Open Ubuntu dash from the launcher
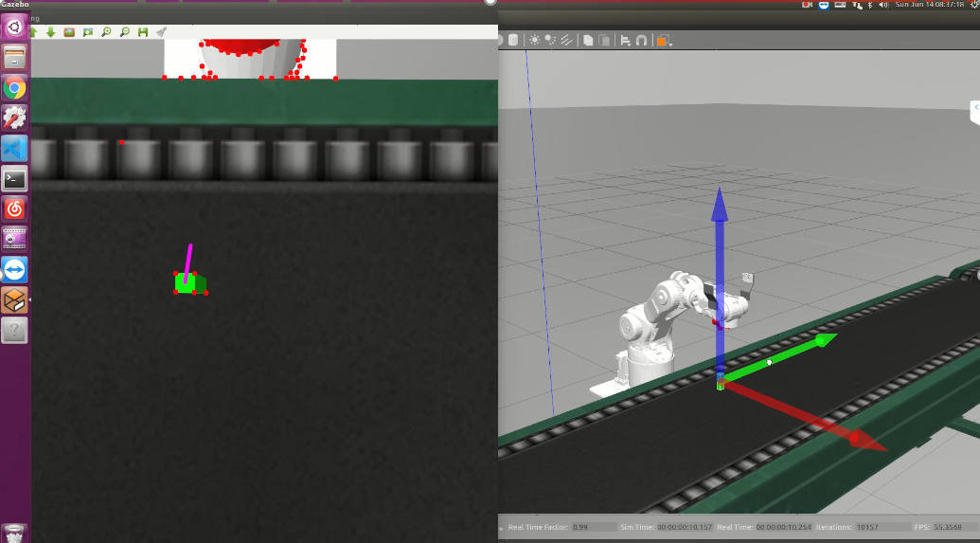Image resolution: width=980 pixels, height=543 pixels. (x=14, y=27)
